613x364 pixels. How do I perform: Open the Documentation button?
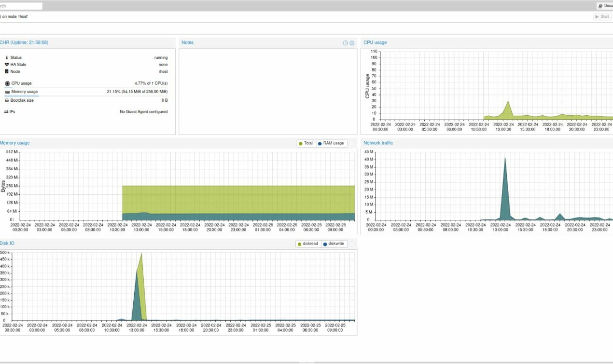pos(605,6)
